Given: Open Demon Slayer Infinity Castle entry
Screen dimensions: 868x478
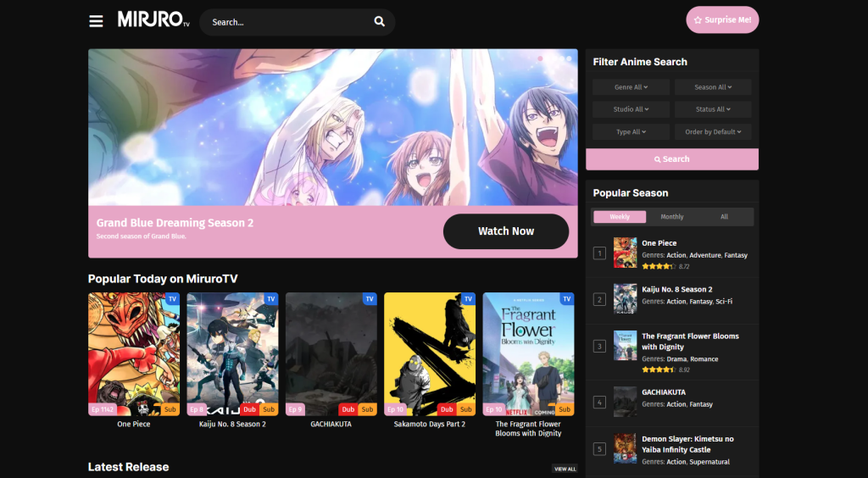Looking at the screenshot, I should tap(687, 444).
